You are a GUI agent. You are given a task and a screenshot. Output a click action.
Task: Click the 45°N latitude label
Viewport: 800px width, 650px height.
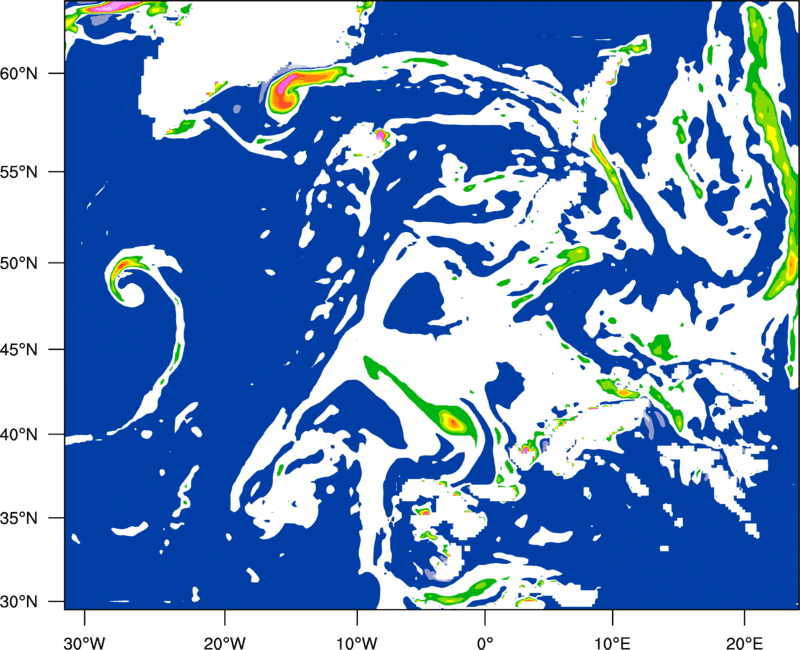19,350
